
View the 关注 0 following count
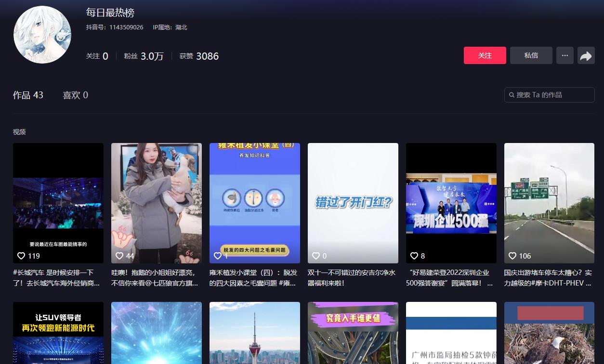point(97,56)
